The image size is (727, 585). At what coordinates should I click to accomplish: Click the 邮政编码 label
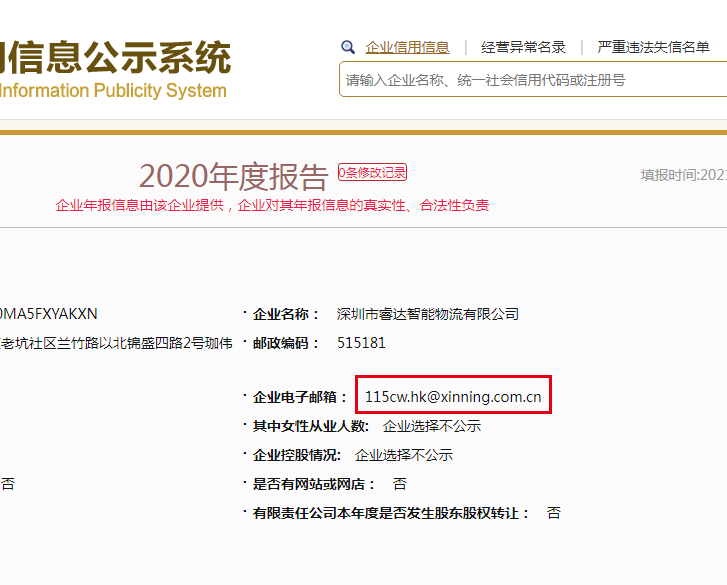[286, 343]
